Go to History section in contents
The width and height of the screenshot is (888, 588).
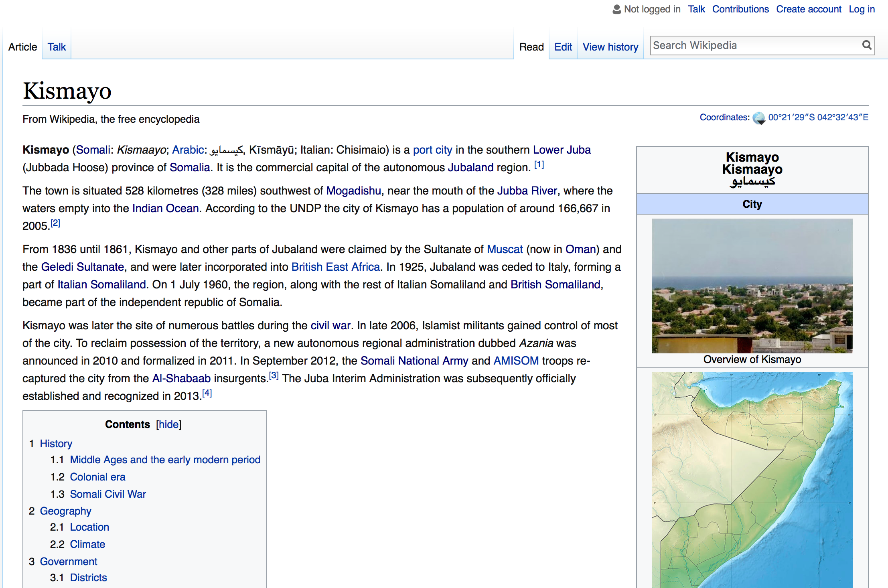point(56,444)
